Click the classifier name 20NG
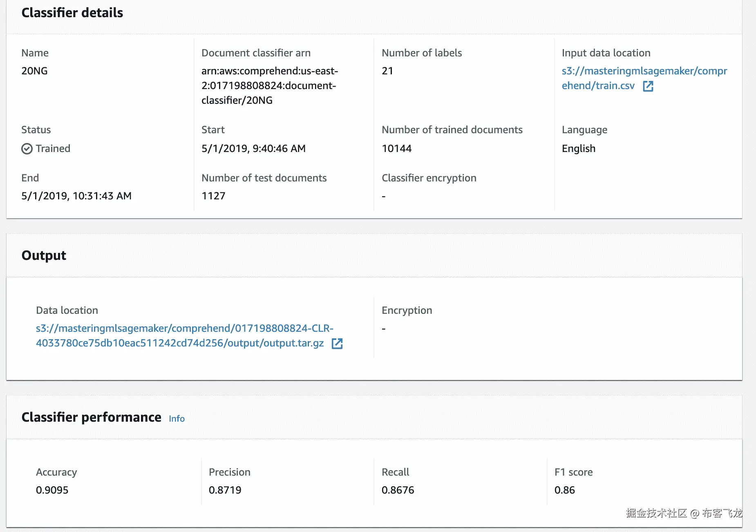The image size is (756, 532). pos(34,71)
